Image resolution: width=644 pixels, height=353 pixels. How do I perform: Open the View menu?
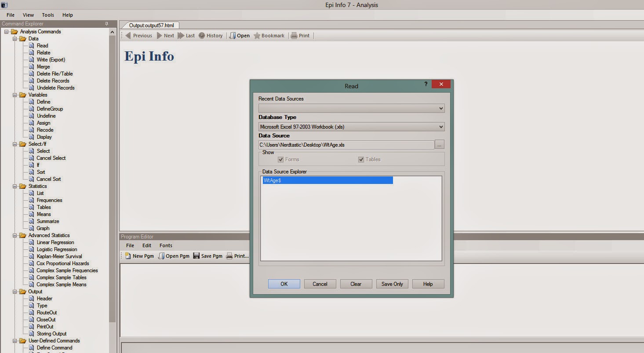28,15
